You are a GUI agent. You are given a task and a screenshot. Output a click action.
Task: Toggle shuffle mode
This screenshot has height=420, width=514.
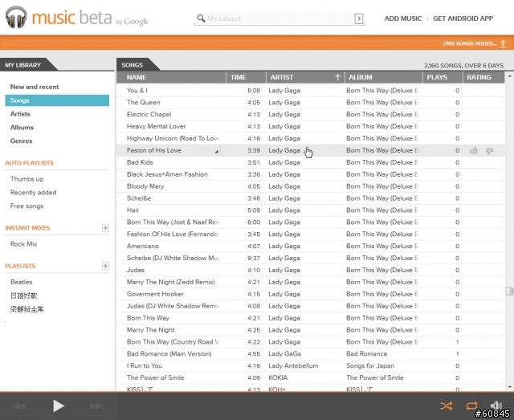pos(447,406)
